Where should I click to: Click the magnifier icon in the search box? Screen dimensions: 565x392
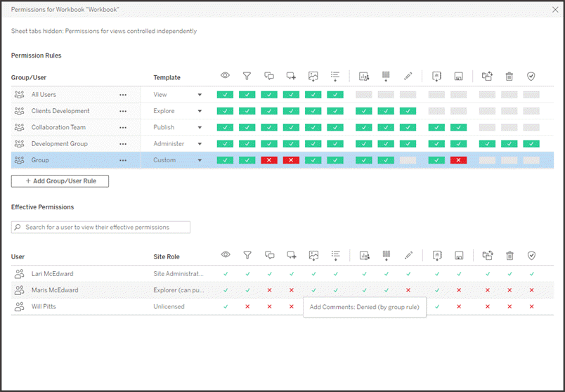tap(18, 228)
